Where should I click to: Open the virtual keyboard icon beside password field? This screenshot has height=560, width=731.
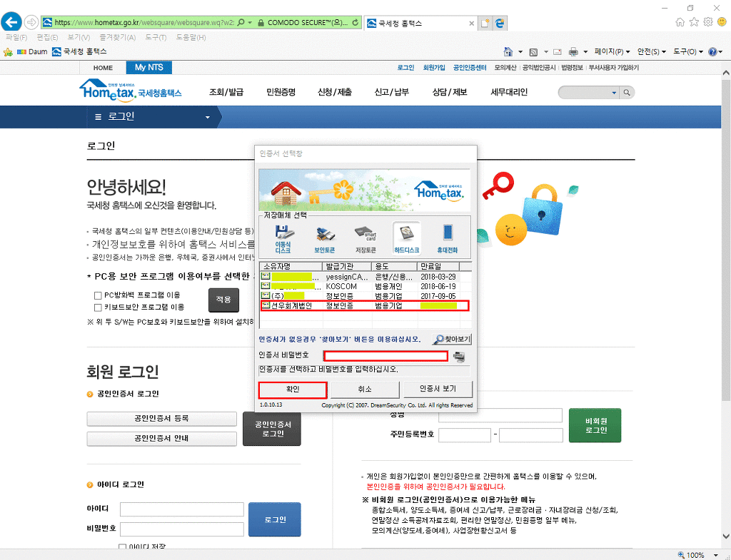459,357
